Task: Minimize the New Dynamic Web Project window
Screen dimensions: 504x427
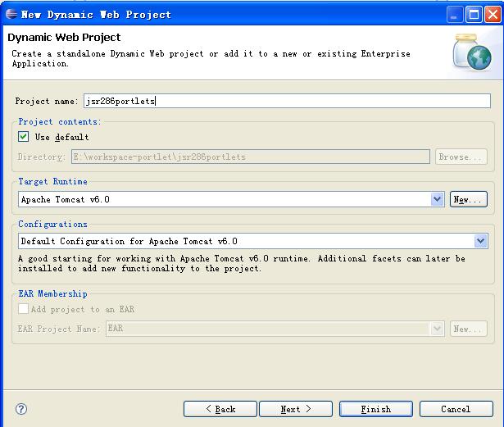Action: click(x=455, y=15)
